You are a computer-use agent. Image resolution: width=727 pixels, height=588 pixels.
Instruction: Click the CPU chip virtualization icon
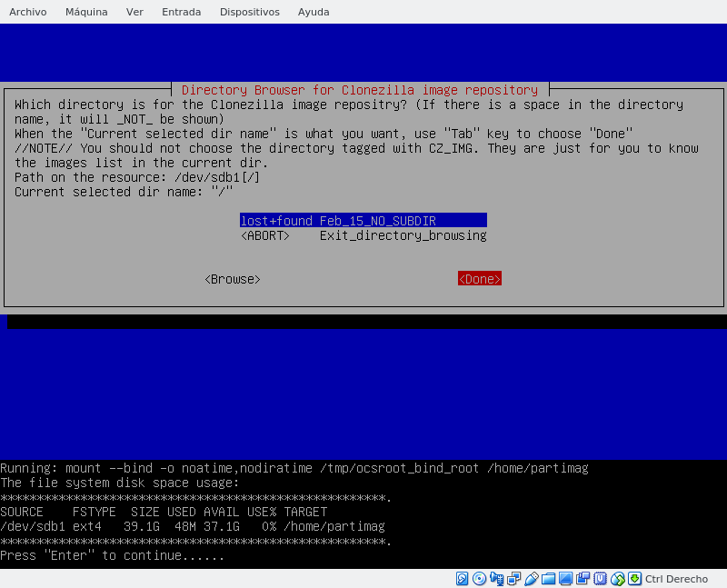click(601, 578)
